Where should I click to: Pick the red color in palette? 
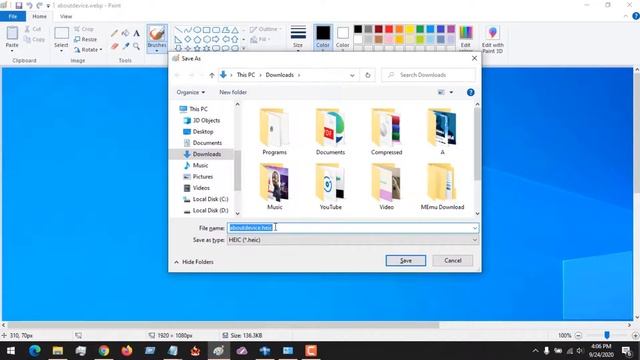(x=389, y=29)
